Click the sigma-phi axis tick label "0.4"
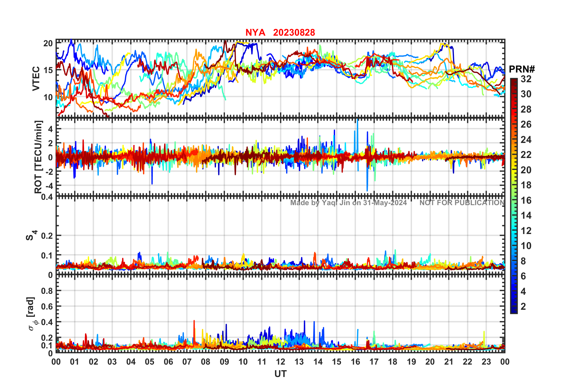Screen dimensions: 561x392 pos(47,322)
